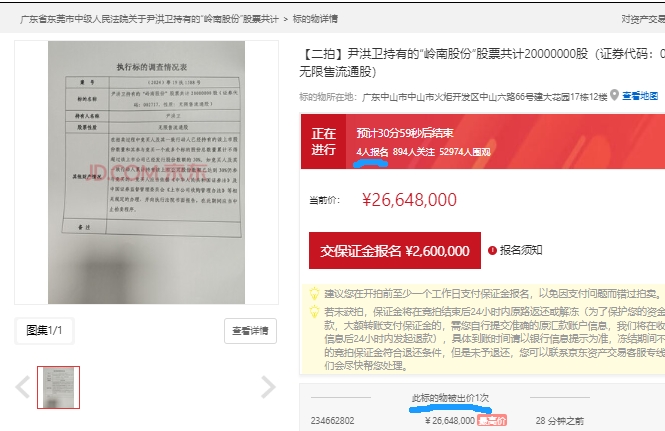
Task: Open the 查看地图 map link
Action: (640, 96)
